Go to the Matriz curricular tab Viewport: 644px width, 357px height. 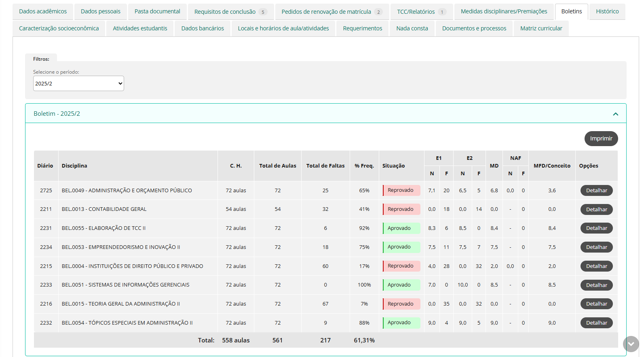[x=541, y=28]
